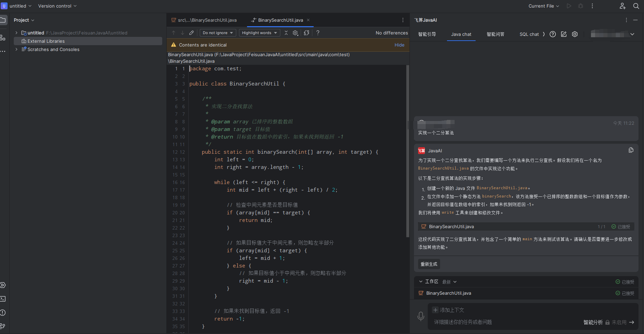The image size is (644, 334).
Task: Open the Highlight words dropdown
Action: [x=259, y=33]
